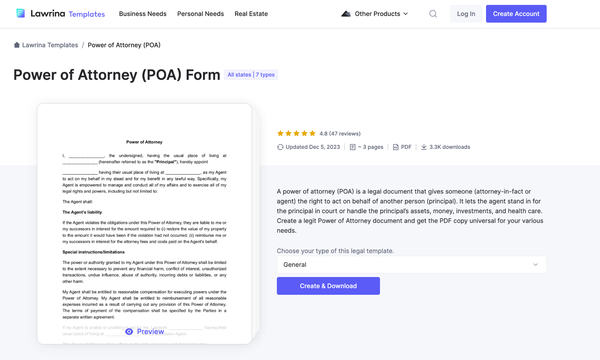This screenshot has height=360, width=600.
Task: Open the Business Needs menu
Action: (143, 14)
